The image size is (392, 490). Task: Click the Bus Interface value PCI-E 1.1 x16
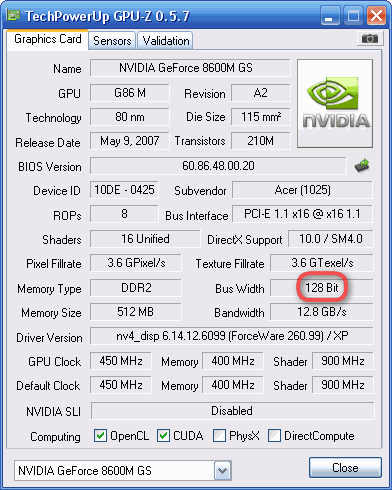tap(302, 214)
